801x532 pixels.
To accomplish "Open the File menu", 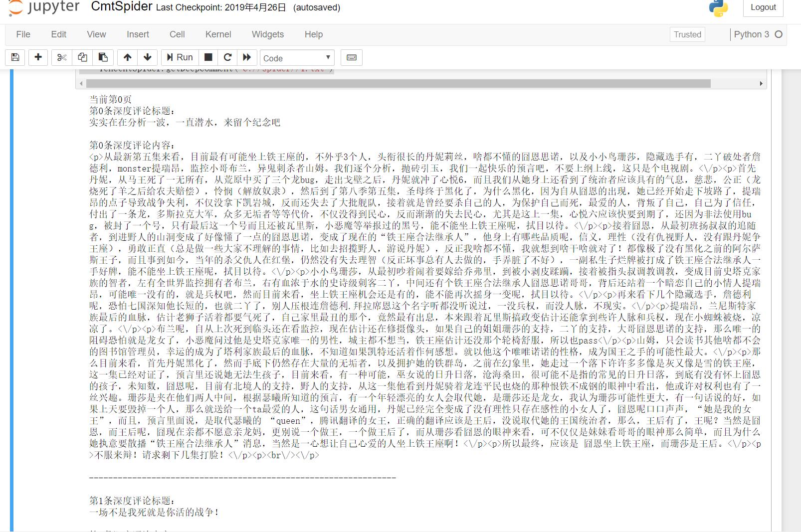I will coord(23,34).
